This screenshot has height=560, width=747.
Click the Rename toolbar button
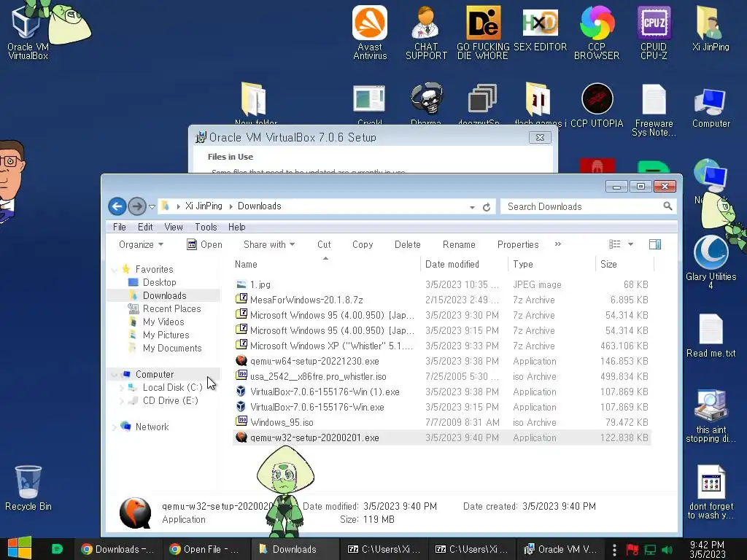[459, 244]
